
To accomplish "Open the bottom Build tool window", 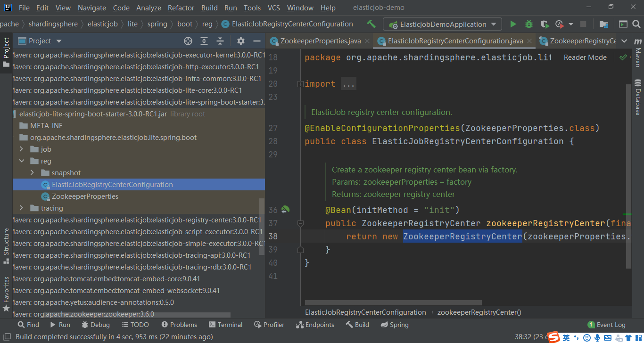I will (x=357, y=325).
